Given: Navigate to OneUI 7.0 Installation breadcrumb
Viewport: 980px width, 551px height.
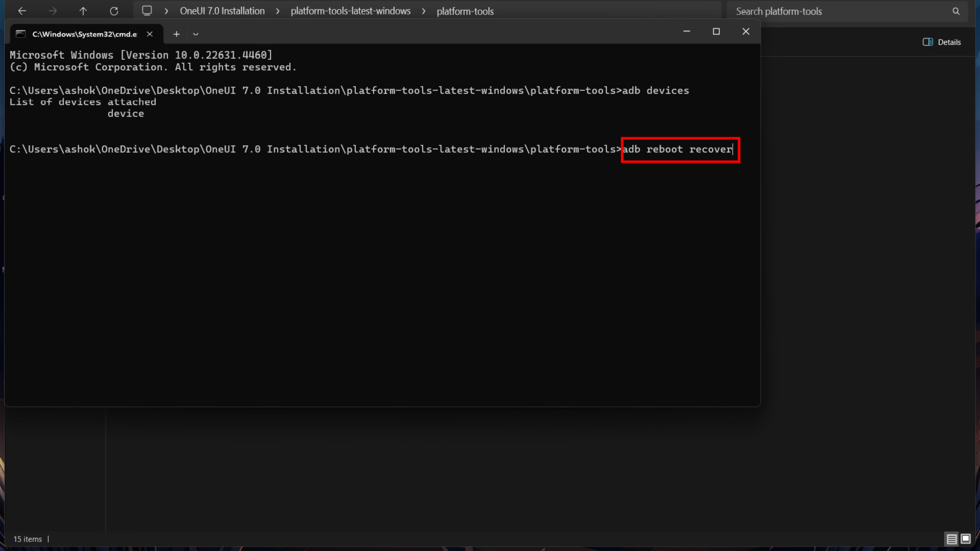Looking at the screenshot, I should click(222, 11).
